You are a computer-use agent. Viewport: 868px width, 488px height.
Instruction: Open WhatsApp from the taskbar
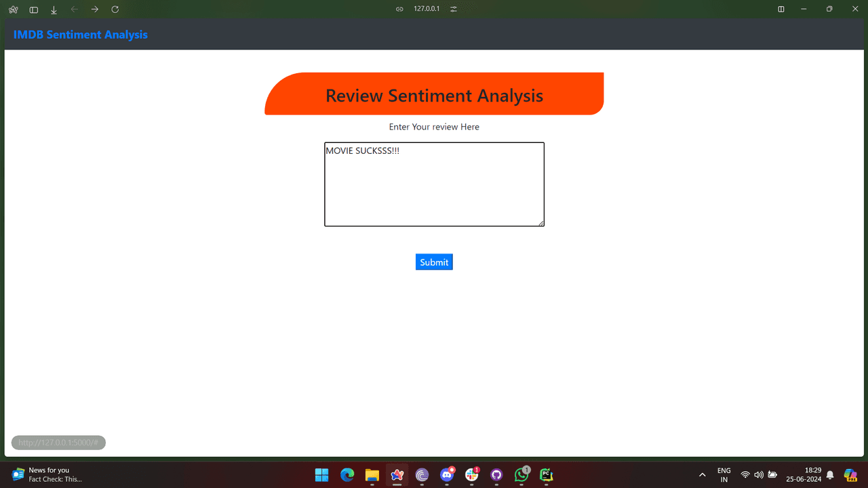tap(521, 474)
